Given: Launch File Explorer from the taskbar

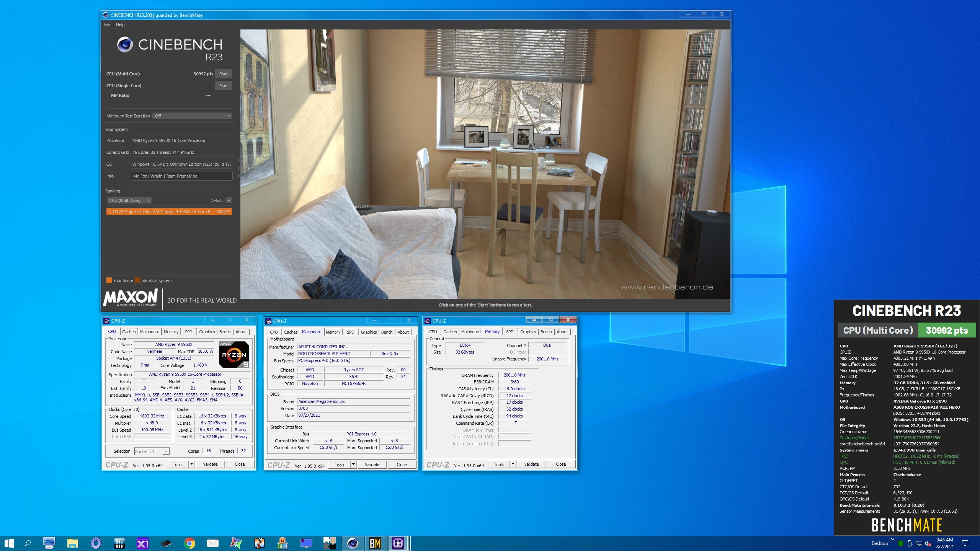Looking at the screenshot, I should tap(72, 543).
